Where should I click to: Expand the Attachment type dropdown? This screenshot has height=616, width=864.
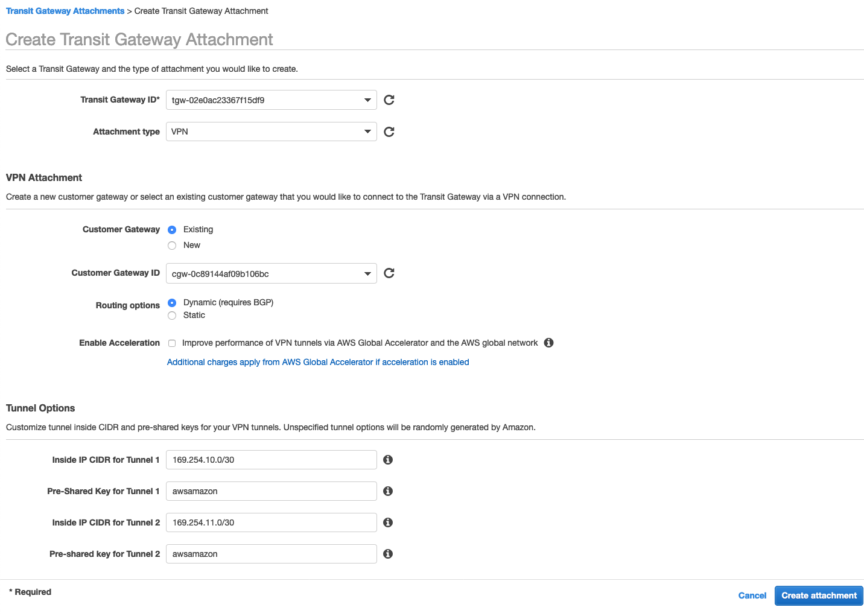click(271, 132)
